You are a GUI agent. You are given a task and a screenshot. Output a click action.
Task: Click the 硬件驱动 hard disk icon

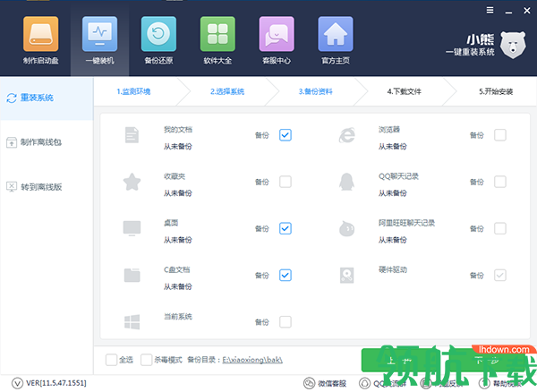coord(347,276)
